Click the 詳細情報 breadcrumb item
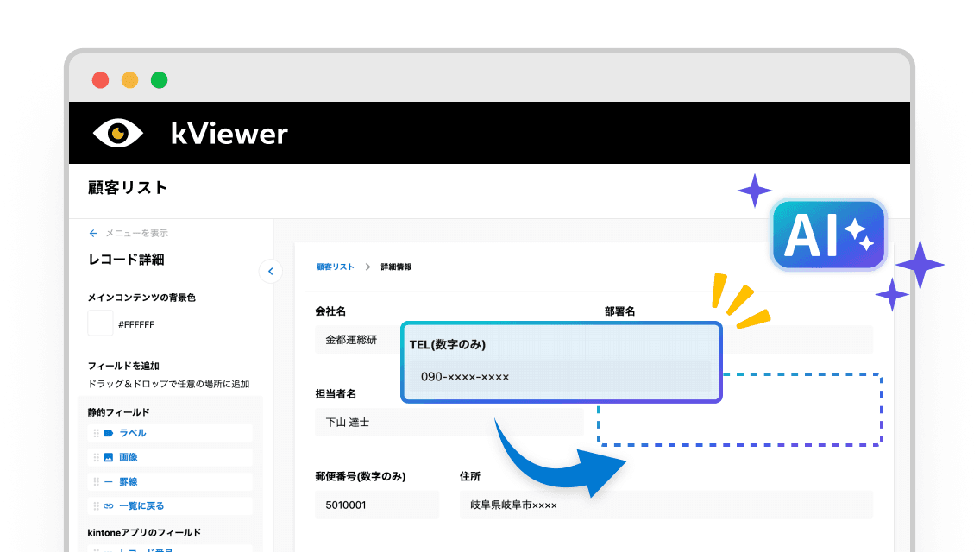Image resolution: width=980 pixels, height=552 pixels. pyautogui.click(x=396, y=267)
